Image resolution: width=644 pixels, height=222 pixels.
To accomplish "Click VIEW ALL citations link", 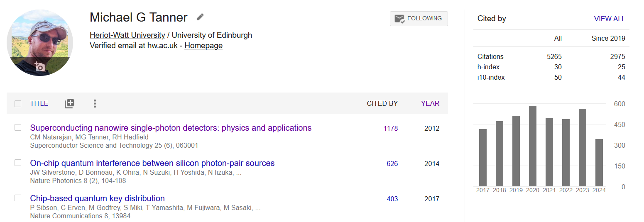I will pos(610,19).
